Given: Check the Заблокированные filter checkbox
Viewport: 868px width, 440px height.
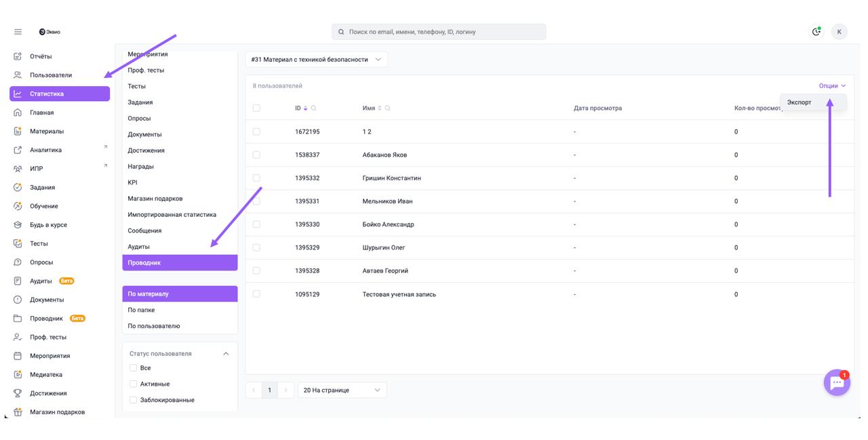Looking at the screenshot, I should tap(133, 400).
